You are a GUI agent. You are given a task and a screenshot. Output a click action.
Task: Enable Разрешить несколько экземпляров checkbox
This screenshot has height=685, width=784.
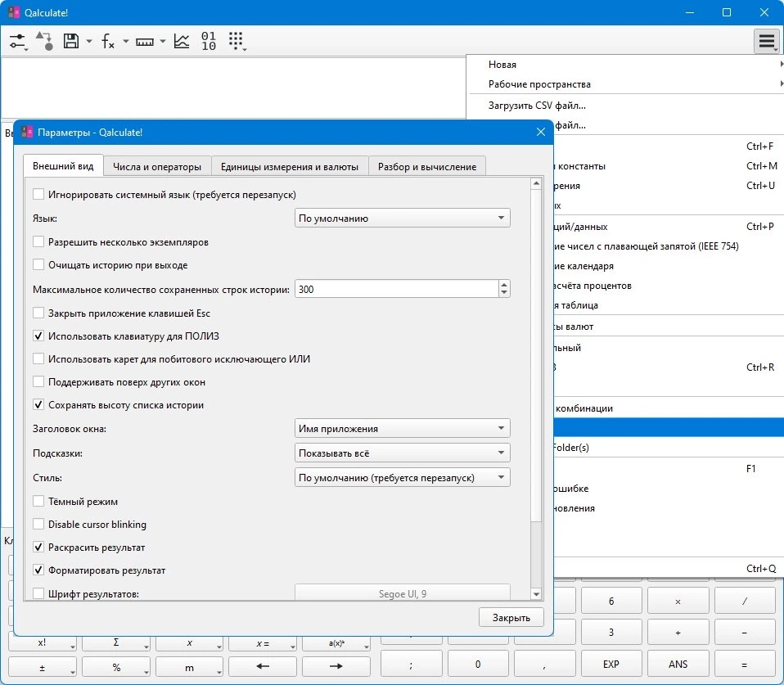[x=38, y=242]
